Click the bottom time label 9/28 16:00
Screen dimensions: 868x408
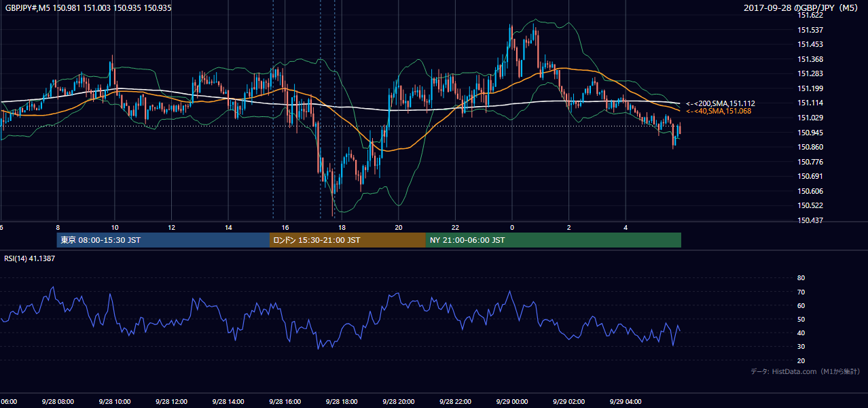point(285,402)
